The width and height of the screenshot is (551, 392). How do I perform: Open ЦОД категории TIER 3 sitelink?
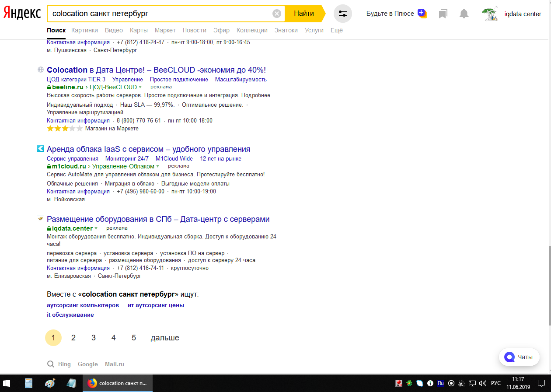pyautogui.click(x=76, y=80)
